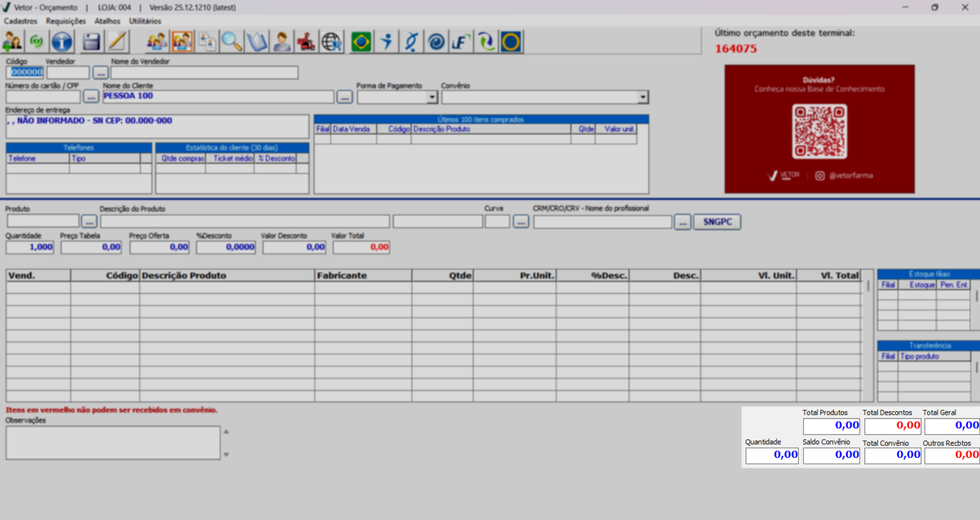The height and width of the screenshot is (520, 980).
Task: Click the Valor Desconto field
Action: (294, 247)
